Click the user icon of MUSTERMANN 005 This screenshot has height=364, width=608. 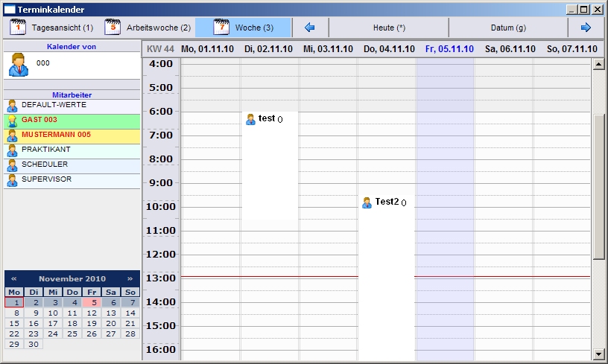coord(12,135)
